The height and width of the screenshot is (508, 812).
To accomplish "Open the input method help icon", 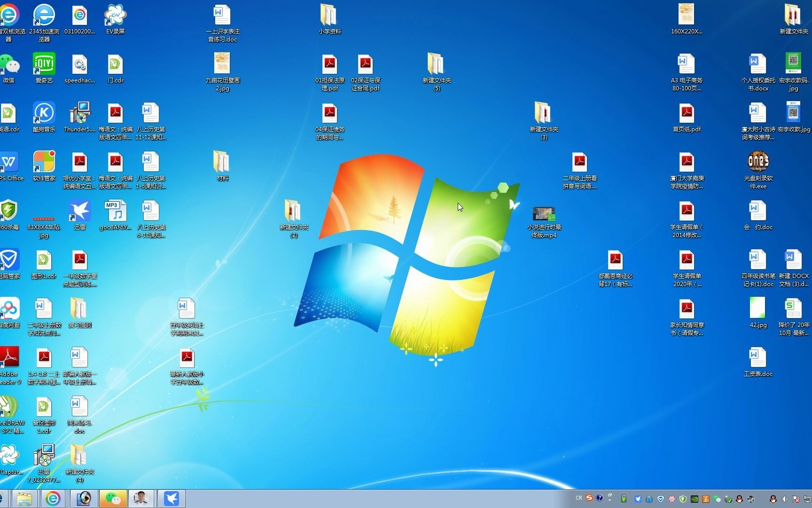I will (600, 498).
